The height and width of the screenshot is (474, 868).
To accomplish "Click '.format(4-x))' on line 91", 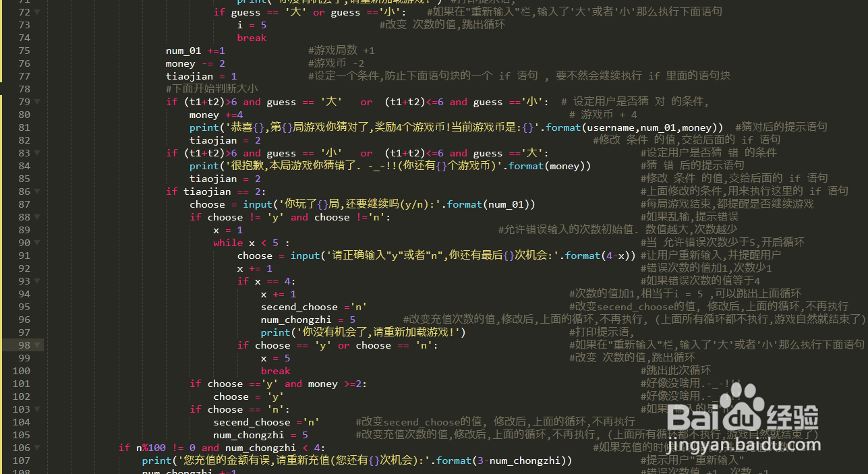I will pyautogui.click(x=598, y=256).
